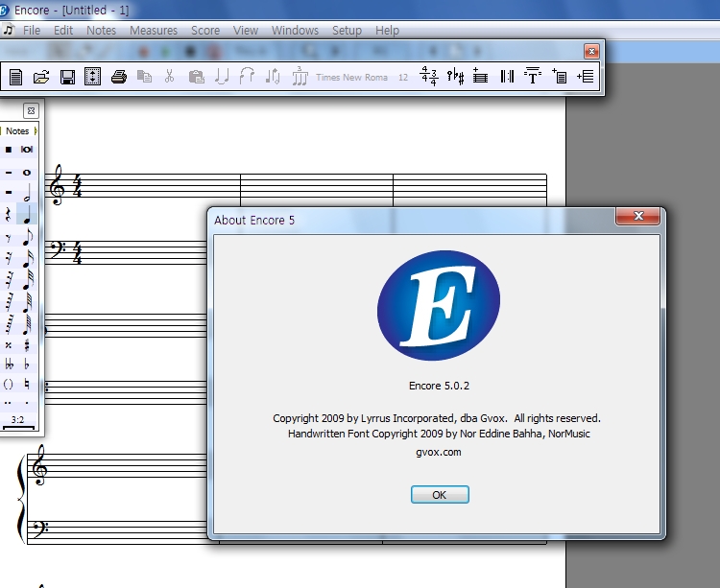Toggle the natural accidental in Notes palette
Image resolution: width=720 pixels, height=588 pixels.
click(x=27, y=384)
